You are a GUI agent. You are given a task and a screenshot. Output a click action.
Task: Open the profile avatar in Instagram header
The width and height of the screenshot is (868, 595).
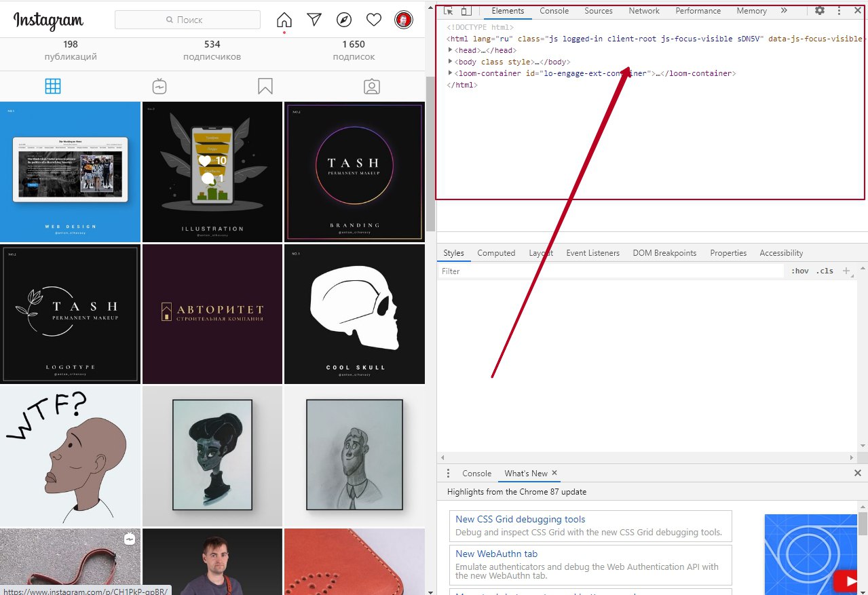(x=403, y=20)
